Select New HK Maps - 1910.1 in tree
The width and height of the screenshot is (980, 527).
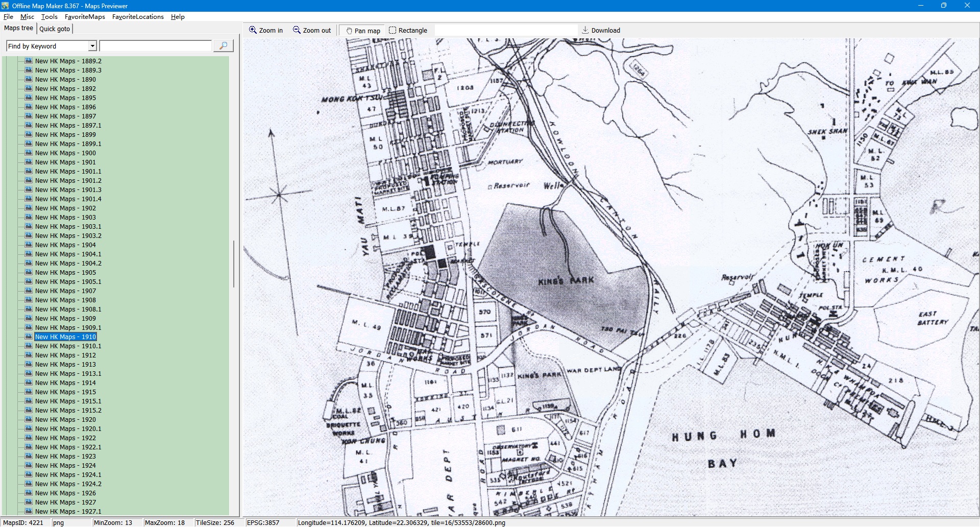(68, 346)
